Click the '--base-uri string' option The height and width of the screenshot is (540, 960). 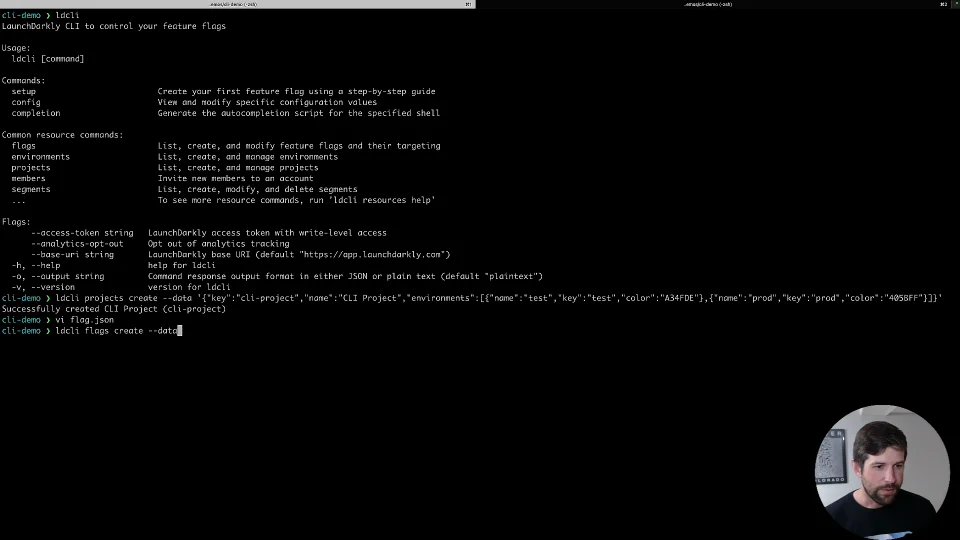[72, 255]
